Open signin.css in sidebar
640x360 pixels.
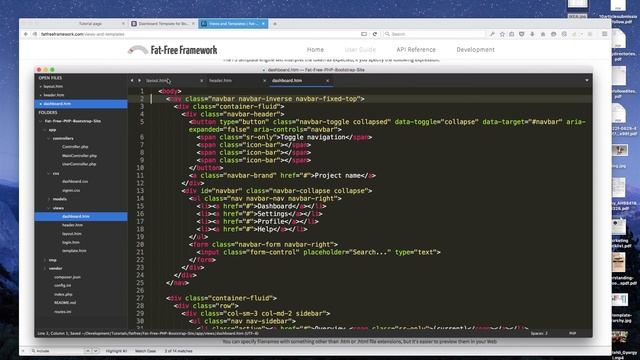coord(71,190)
